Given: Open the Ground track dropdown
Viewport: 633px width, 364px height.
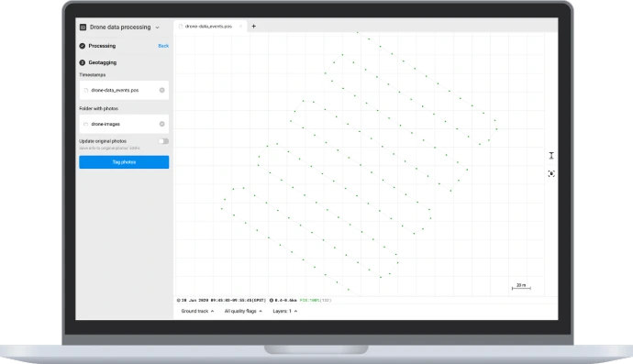Looking at the screenshot, I should (x=197, y=311).
